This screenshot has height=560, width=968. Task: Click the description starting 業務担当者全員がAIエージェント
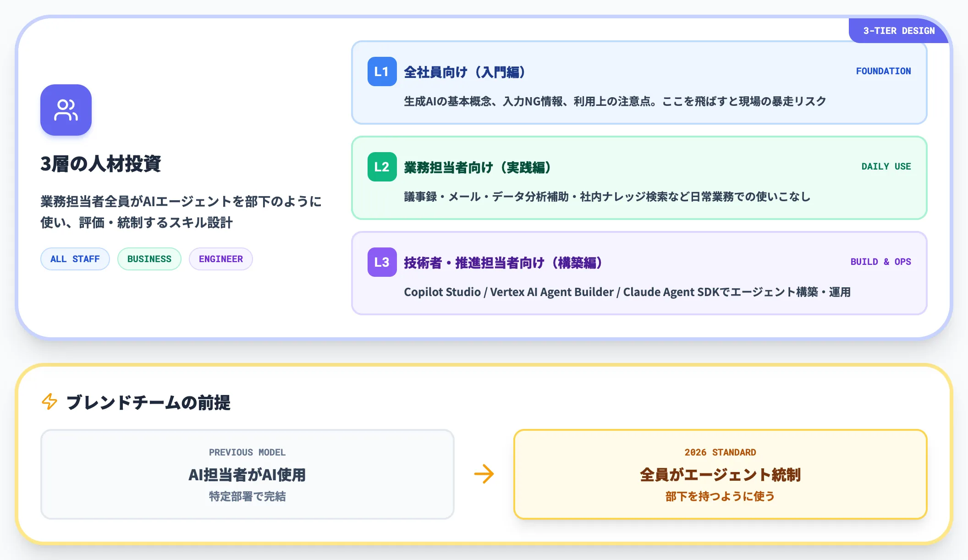(181, 212)
